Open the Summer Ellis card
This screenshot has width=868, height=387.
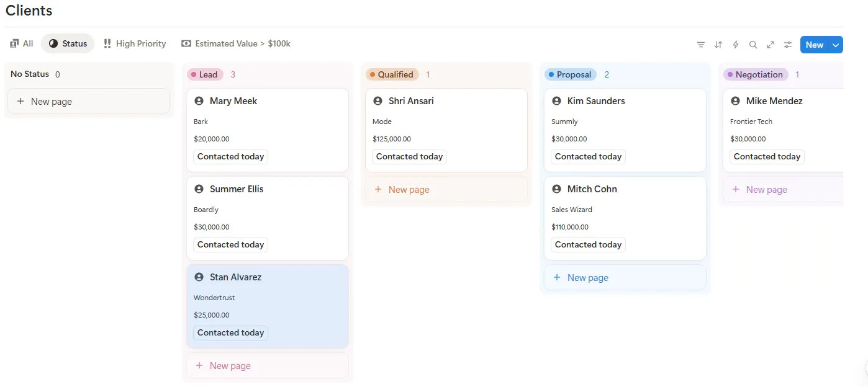268,218
